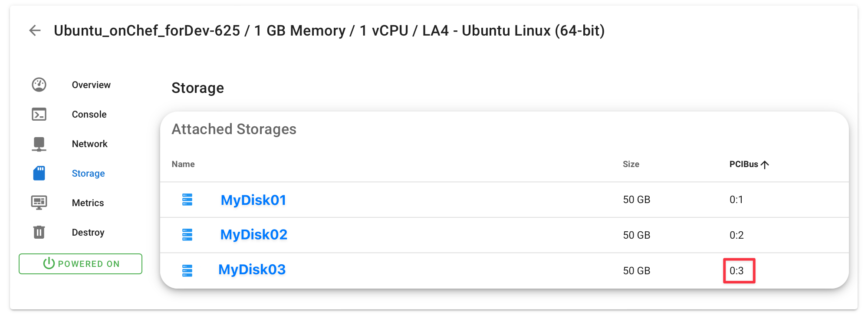Switch to the Metrics menu item
The width and height of the screenshot is (868, 322).
click(88, 203)
